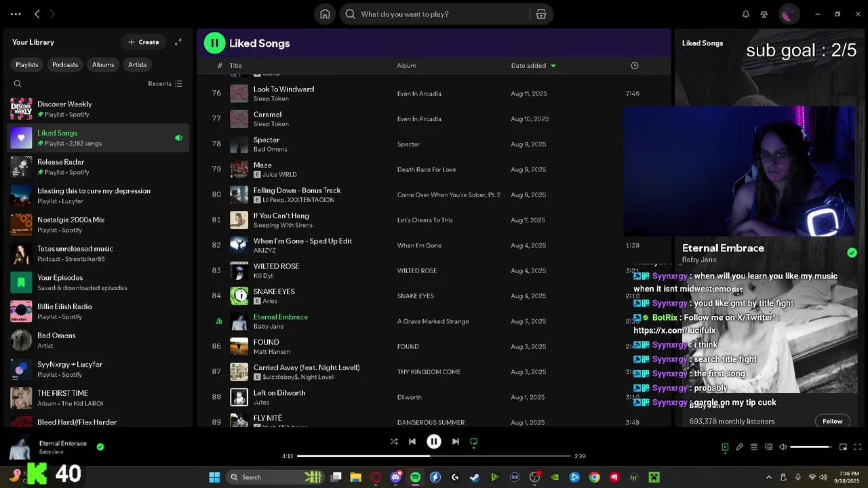Open the Browse icon in search bar
The width and height of the screenshot is (868, 488).
541,14
